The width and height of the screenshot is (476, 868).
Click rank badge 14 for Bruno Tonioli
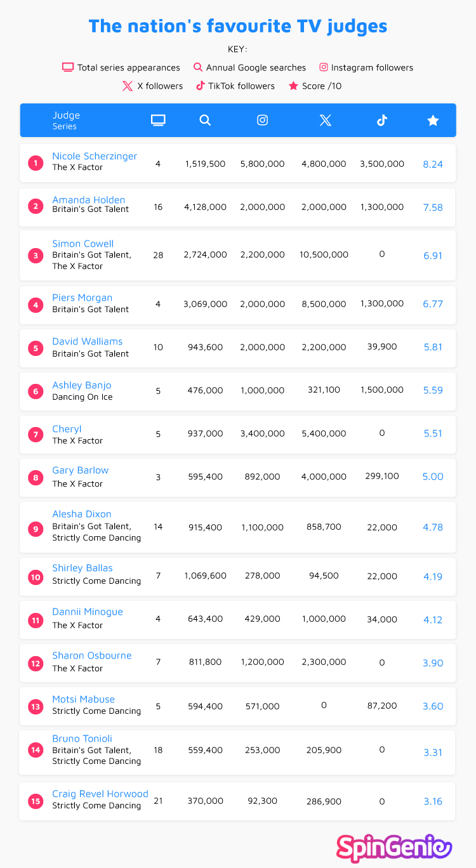[36, 750]
